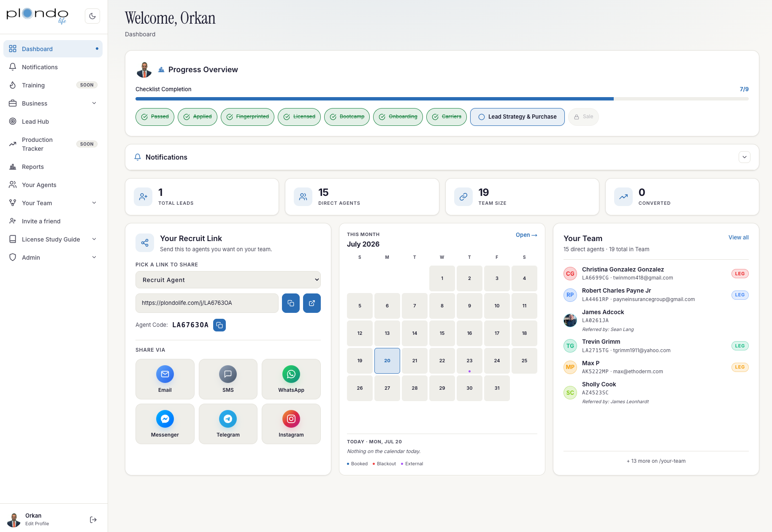This screenshot has width=772, height=532.
Task: Share recruit link via WhatsApp
Action: click(x=291, y=379)
